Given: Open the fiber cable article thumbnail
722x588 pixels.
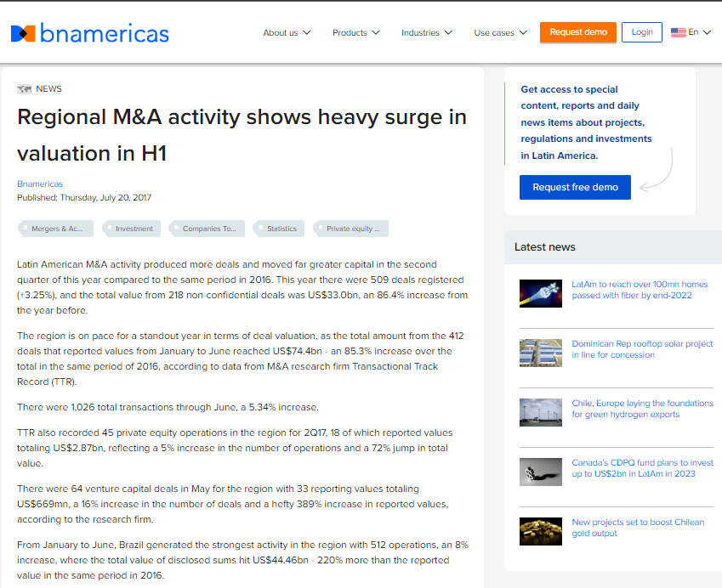Looking at the screenshot, I should click(x=540, y=293).
